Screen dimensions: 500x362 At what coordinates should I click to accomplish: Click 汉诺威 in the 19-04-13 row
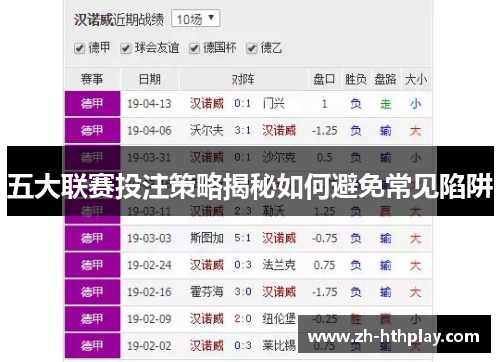pyautogui.click(x=207, y=104)
